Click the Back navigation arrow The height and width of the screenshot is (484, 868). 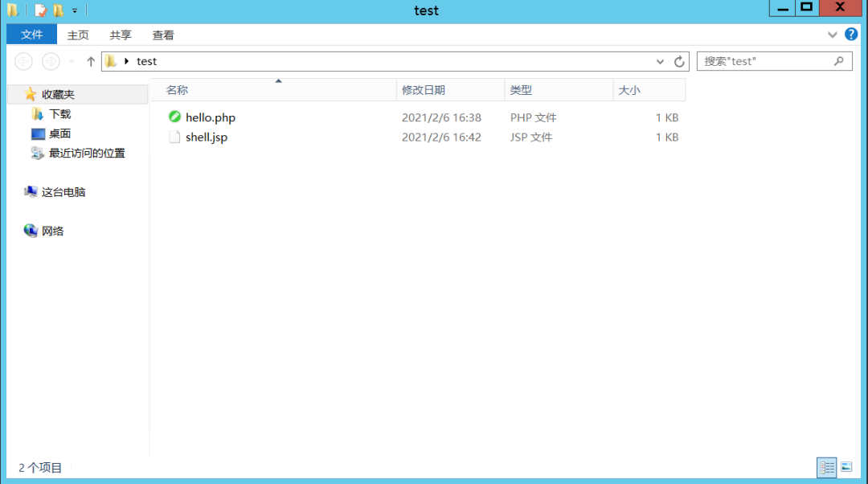(x=24, y=61)
